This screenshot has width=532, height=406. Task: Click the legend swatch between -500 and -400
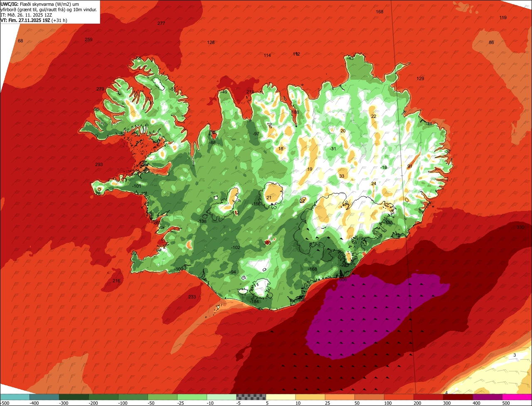pyautogui.click(x=15, y=397)
